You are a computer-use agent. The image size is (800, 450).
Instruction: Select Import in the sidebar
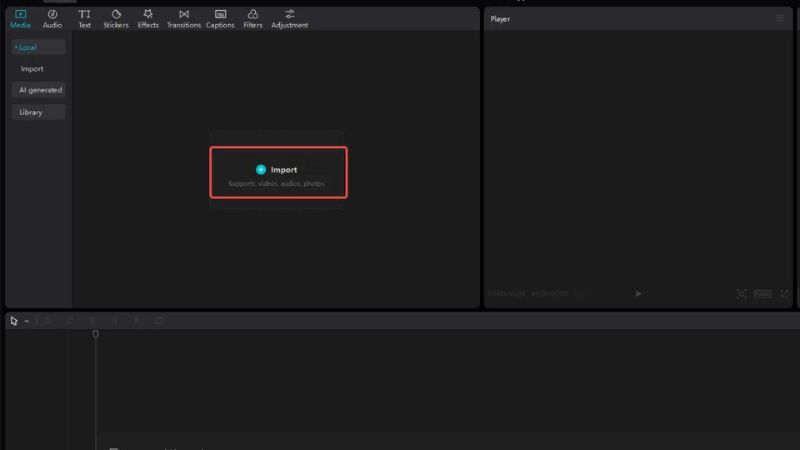(x=32, y=69)
